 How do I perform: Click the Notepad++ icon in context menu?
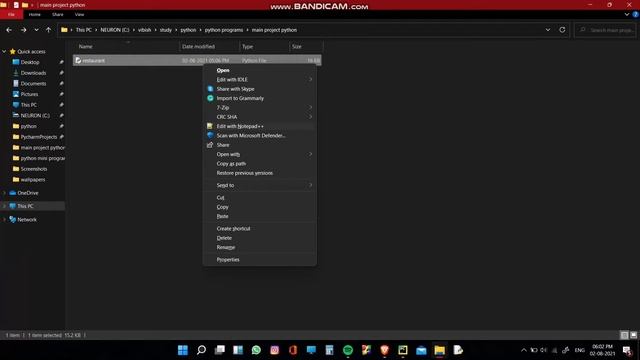pos(210,126)
